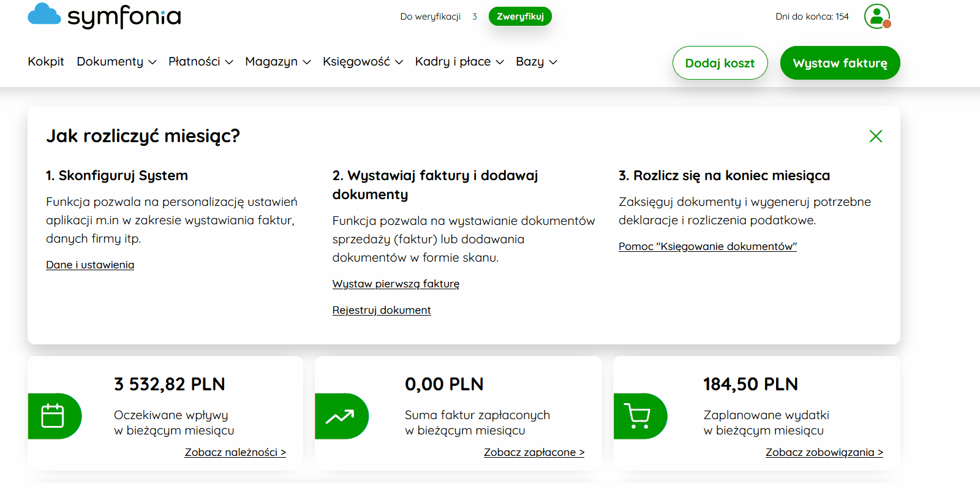Follow the 'Zobacz zobowiązania >' link
The height and width of the screenshot is (489, 980).
pos(824,452)
